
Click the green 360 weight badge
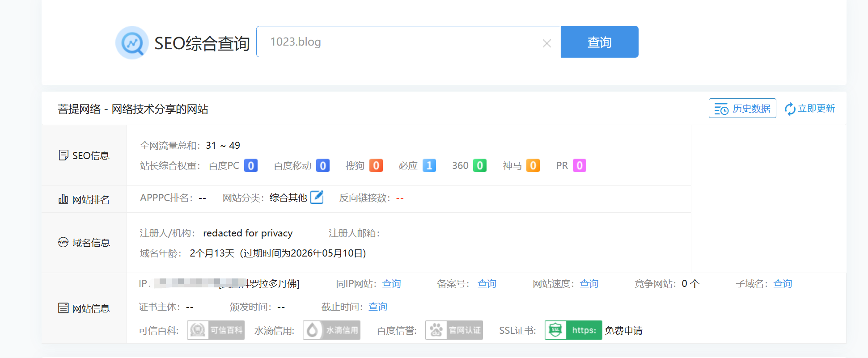pos(480,166)
